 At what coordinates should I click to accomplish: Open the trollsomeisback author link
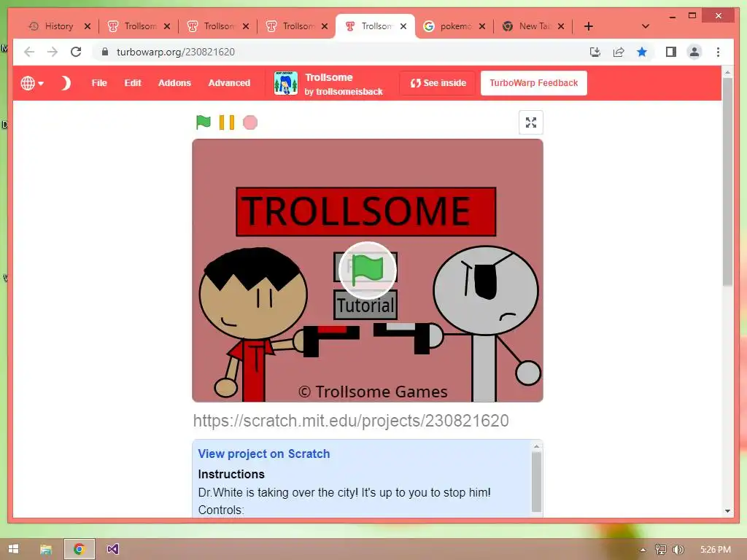(349, 91)
